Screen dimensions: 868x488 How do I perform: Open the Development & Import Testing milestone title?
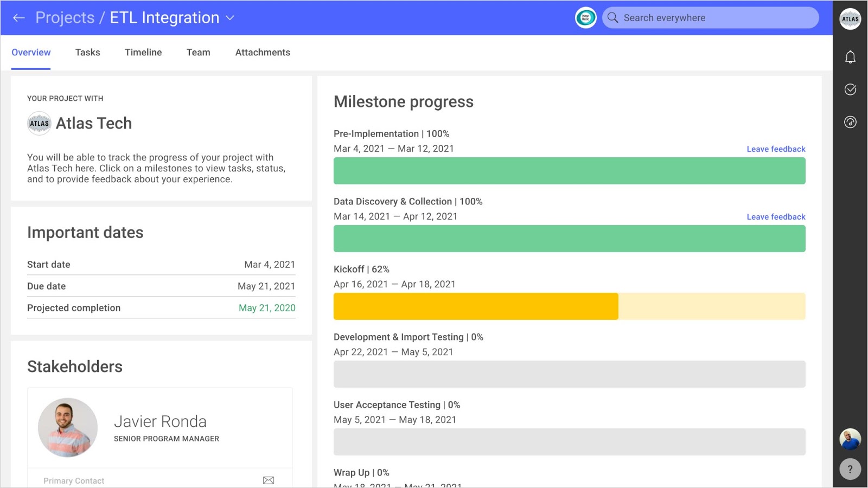click(408, 337)
